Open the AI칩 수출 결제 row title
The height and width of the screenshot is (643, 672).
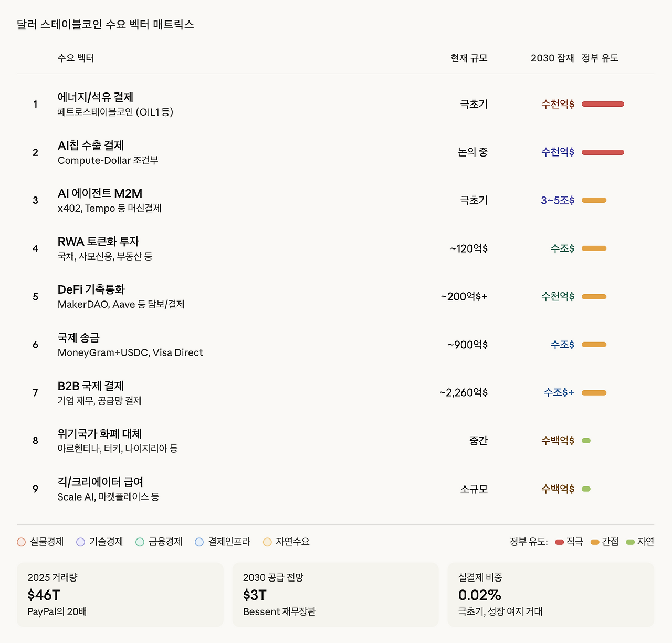coord(91,146)
